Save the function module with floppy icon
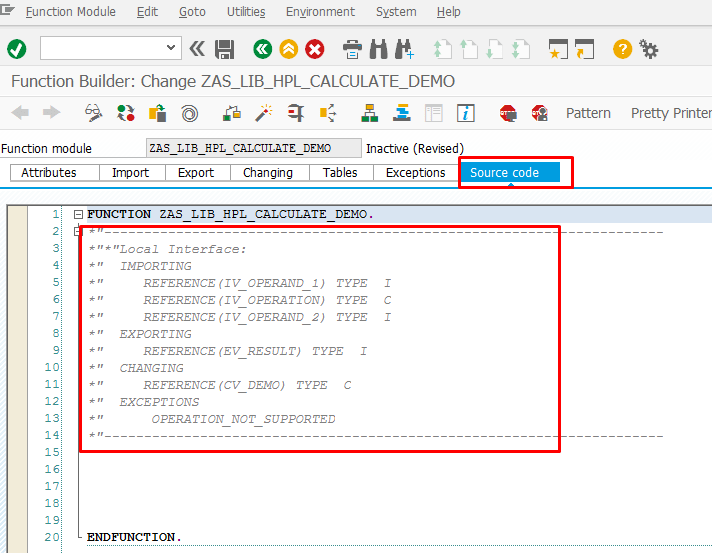Viewport: 712px width, 553px height. (x=224, y=49)
